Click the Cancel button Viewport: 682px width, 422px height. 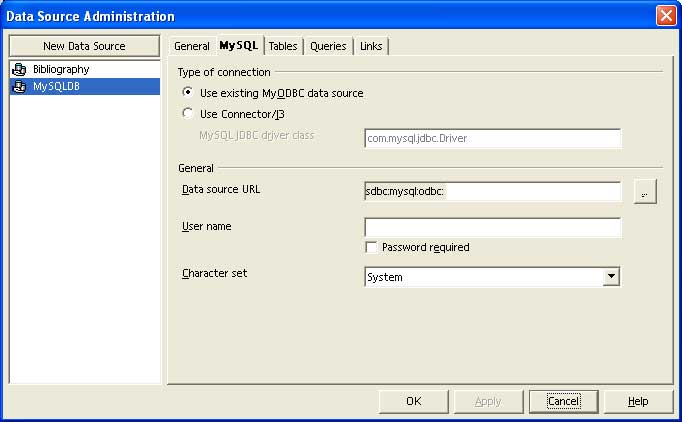tap(563, 401)
